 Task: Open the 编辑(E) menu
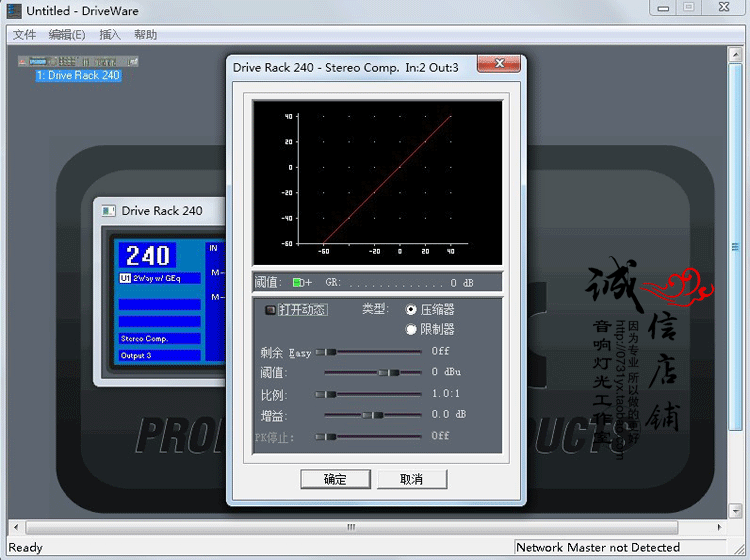[x=67, y=34]
